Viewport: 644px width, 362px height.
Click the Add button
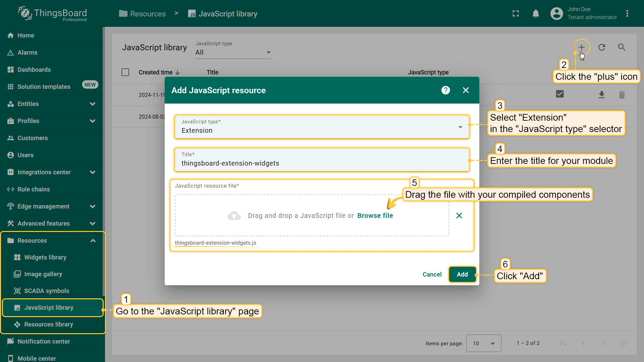[462, 275]
